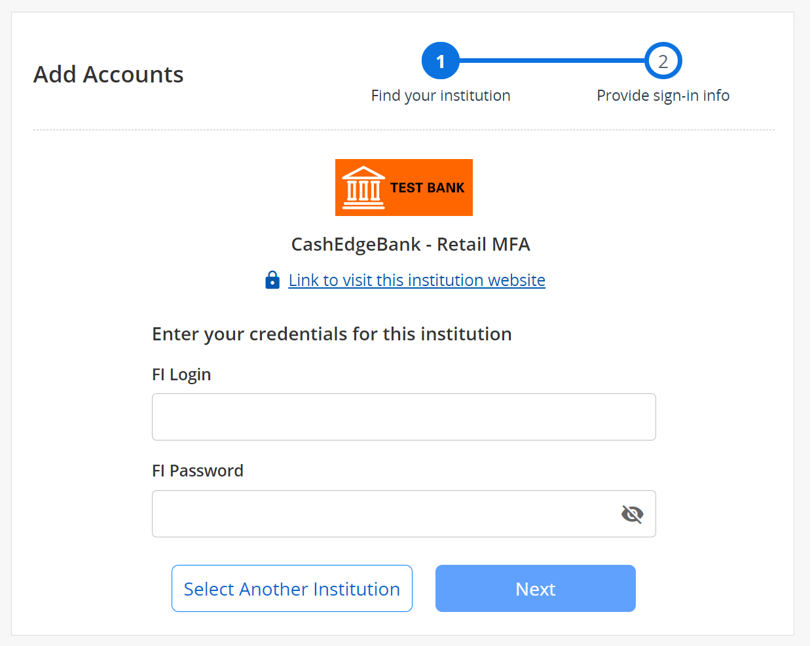Focus the FI Login input field

point(403,417)
